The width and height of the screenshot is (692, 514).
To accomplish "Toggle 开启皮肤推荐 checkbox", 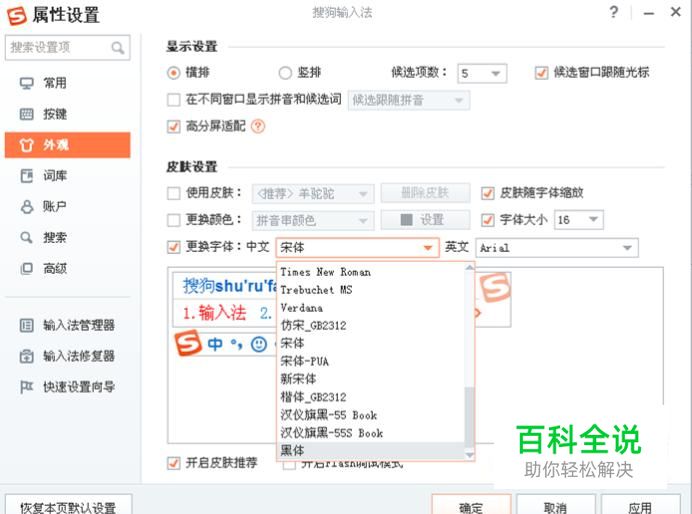I will click(x=173, y=463).
